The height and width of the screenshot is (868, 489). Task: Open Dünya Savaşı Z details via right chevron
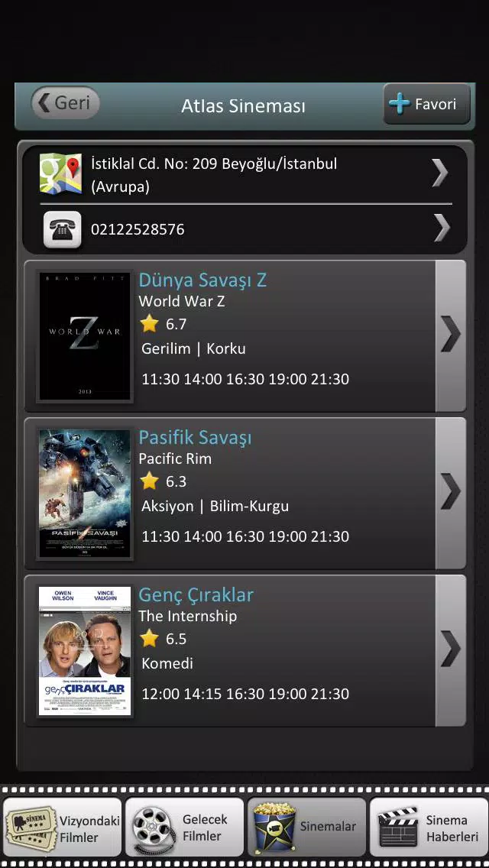pyautogui.click(x=450, y=335)
